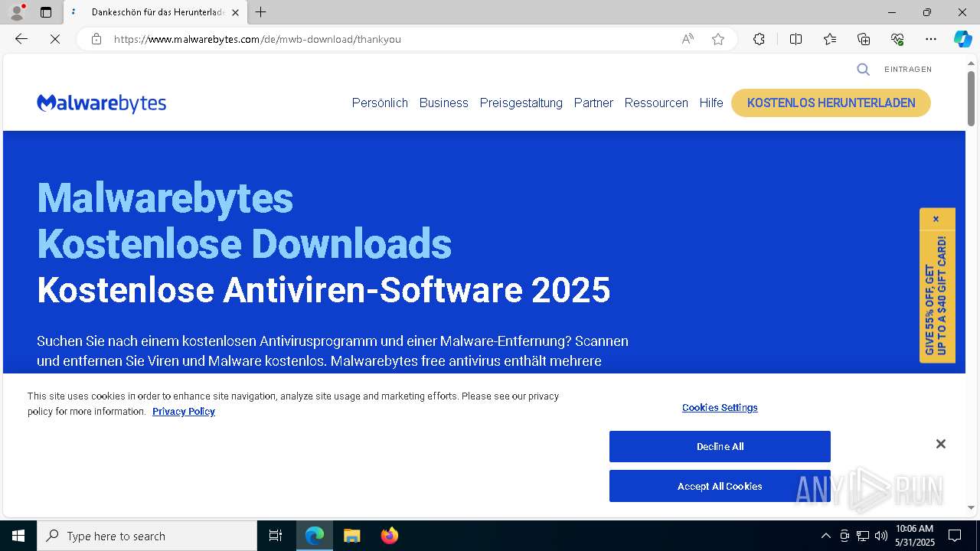Image resolution: width=980 pixels, height=551 pixels.
Task: Click scrollbar down arrow
Action: click(x=971, y=507)
